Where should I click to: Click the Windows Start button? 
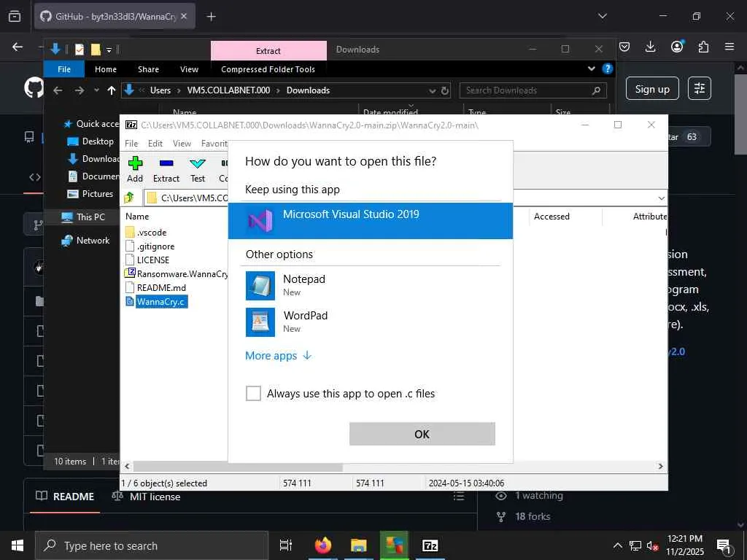pyautogui.click(x=18, y=545)
